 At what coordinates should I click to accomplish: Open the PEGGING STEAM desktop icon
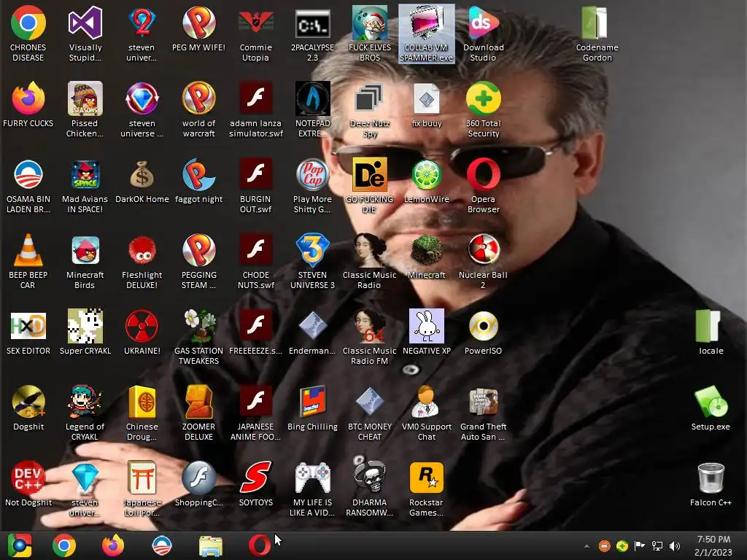[198, 250]
